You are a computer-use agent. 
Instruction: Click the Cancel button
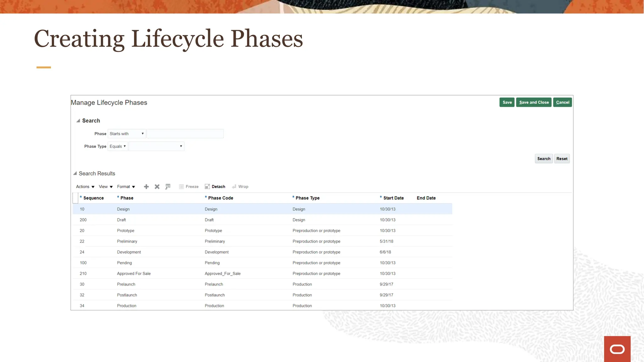pos(562,102)
